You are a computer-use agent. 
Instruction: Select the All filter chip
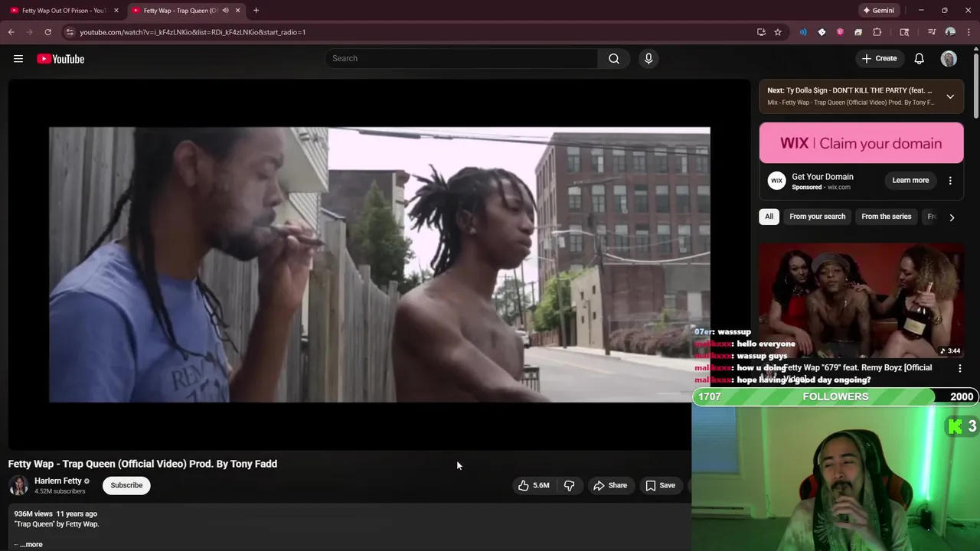769,217
